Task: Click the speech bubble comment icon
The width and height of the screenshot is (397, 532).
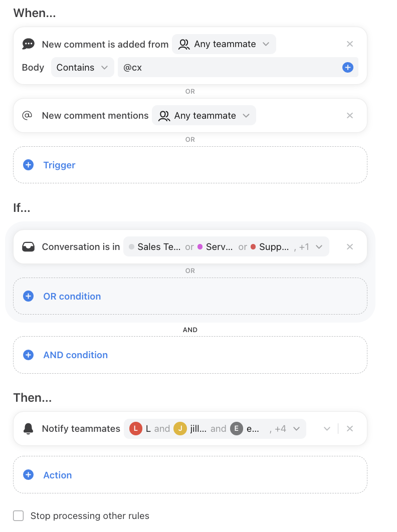Action: [28, 44]
